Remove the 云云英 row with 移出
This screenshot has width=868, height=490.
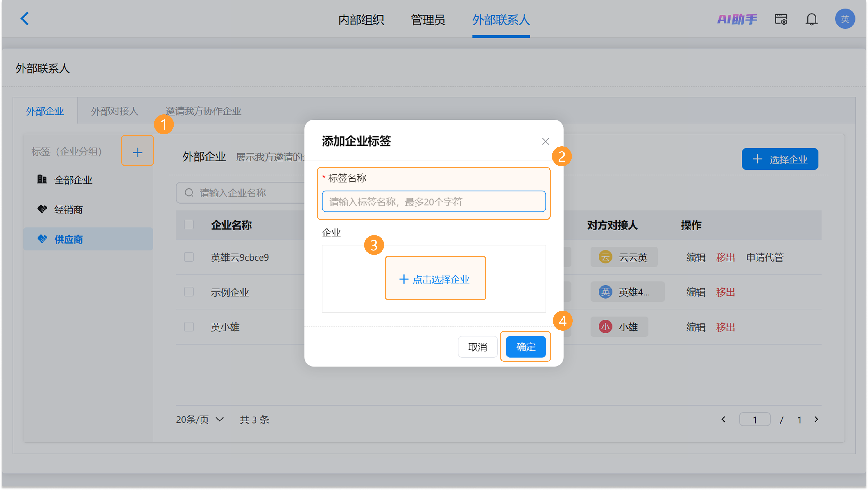[x=726, y=257]
